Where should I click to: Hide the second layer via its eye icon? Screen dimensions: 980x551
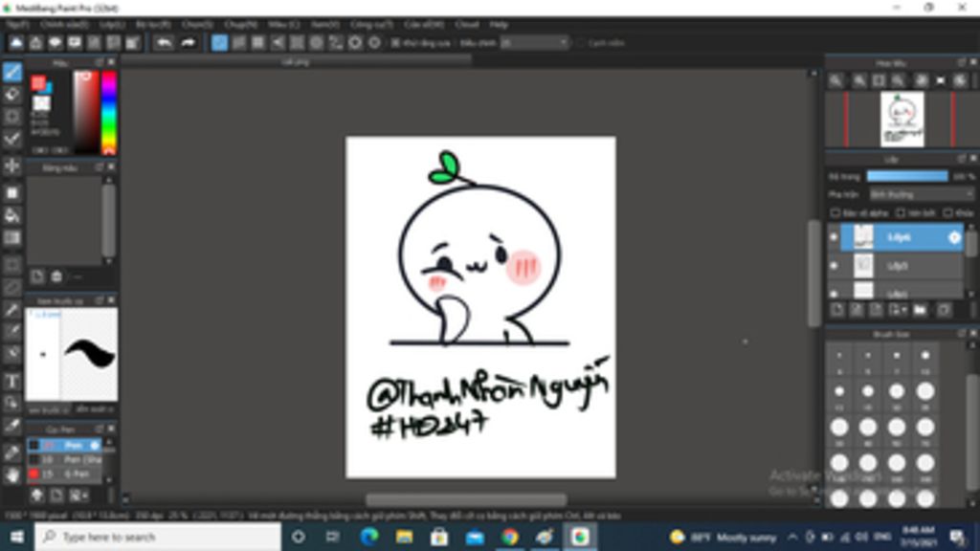pyautogui.click(x=834, y=266)
